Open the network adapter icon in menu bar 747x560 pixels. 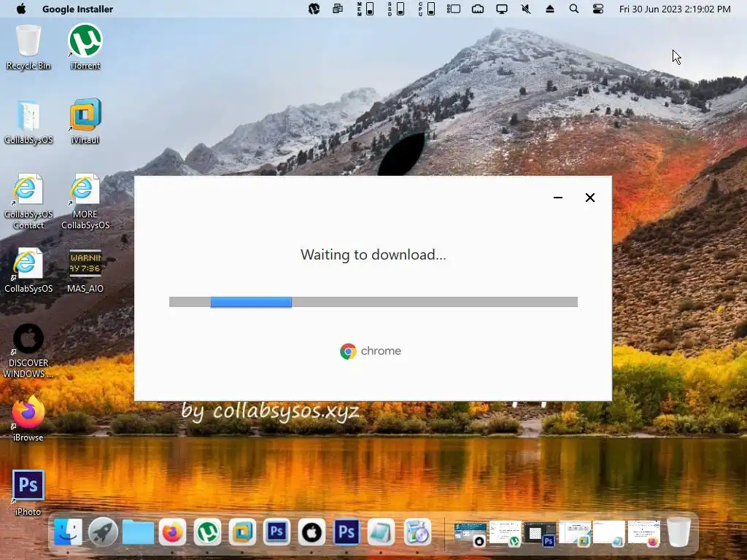[478, 9]
